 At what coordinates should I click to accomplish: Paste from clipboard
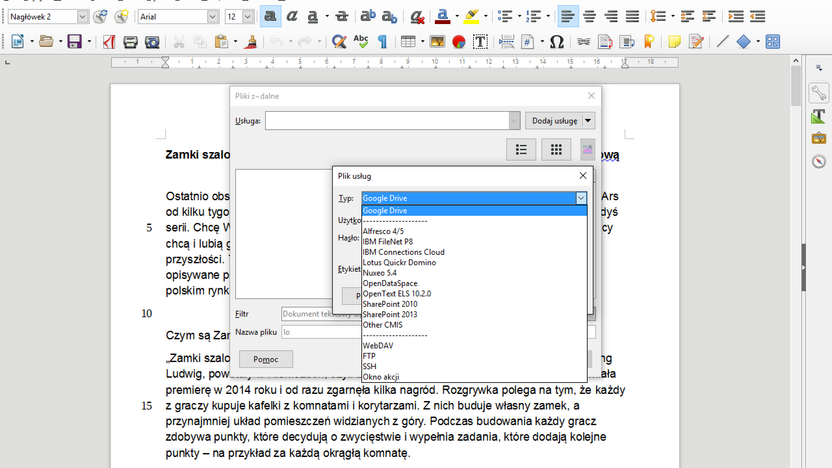click(221, 41)
